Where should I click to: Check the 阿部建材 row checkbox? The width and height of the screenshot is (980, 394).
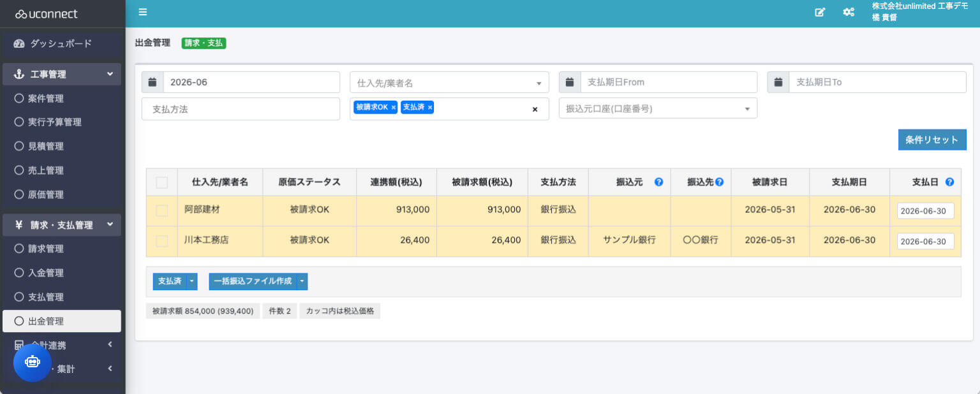(162, 210)
